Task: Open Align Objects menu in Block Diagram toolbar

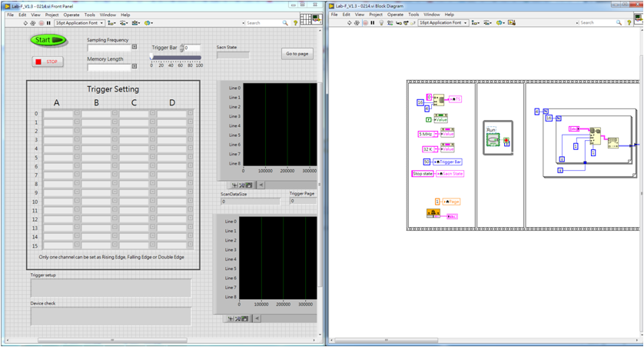Action: click(475, 22)
